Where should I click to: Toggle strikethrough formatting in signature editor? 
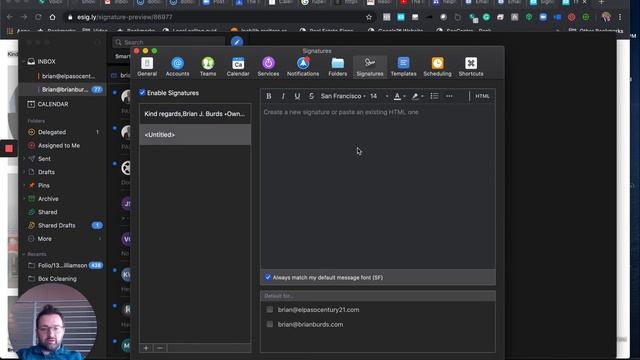[x=311, y=96]
